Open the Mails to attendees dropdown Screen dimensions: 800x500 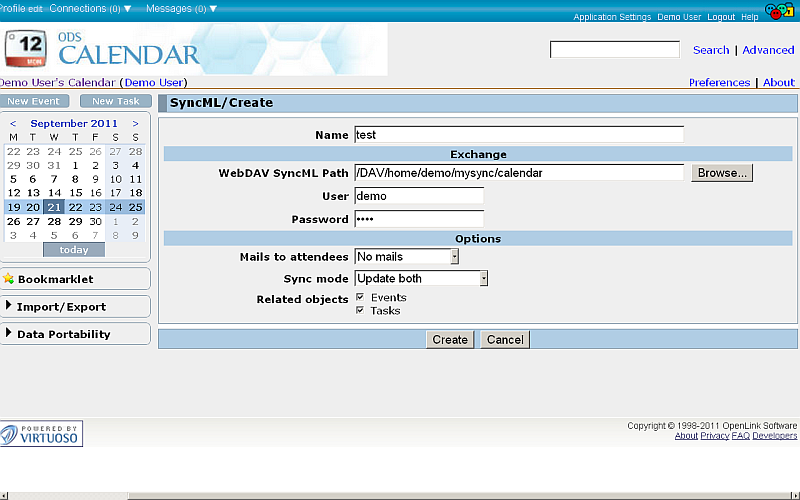coord(407,257)
